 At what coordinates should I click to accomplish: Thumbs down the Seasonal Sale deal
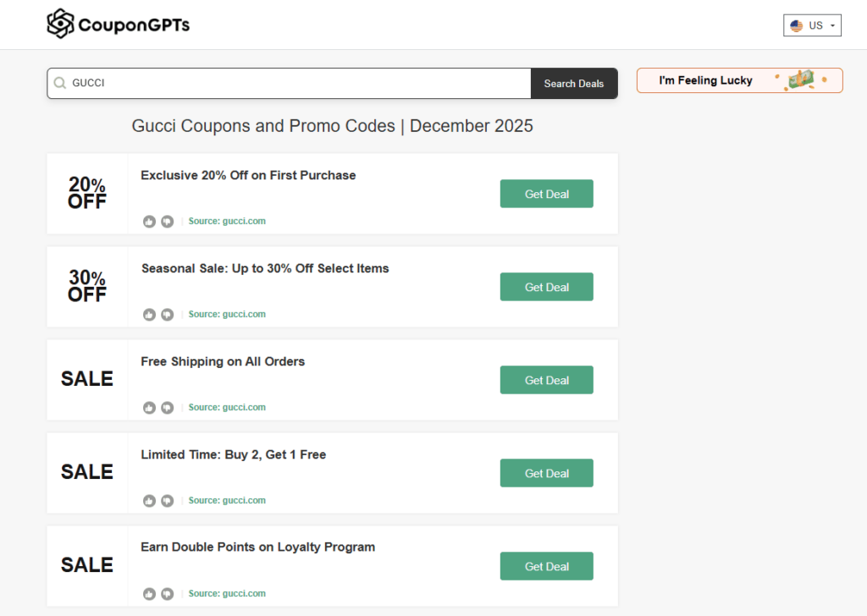[x=167, y=315]
